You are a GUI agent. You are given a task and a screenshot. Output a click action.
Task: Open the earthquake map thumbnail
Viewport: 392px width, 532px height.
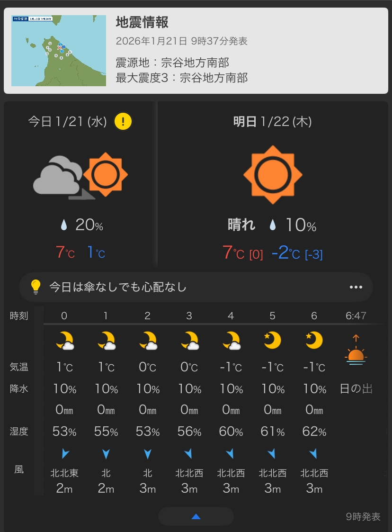(x=59, y=51)
